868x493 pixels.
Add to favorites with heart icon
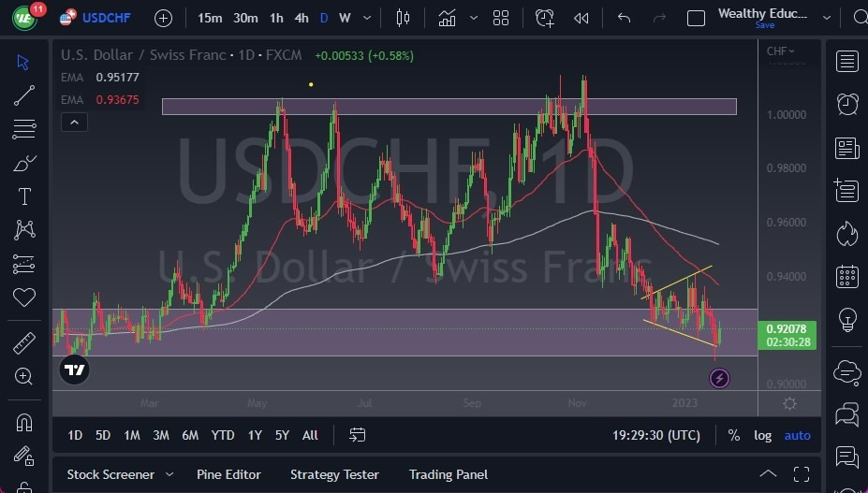point(23,297)
